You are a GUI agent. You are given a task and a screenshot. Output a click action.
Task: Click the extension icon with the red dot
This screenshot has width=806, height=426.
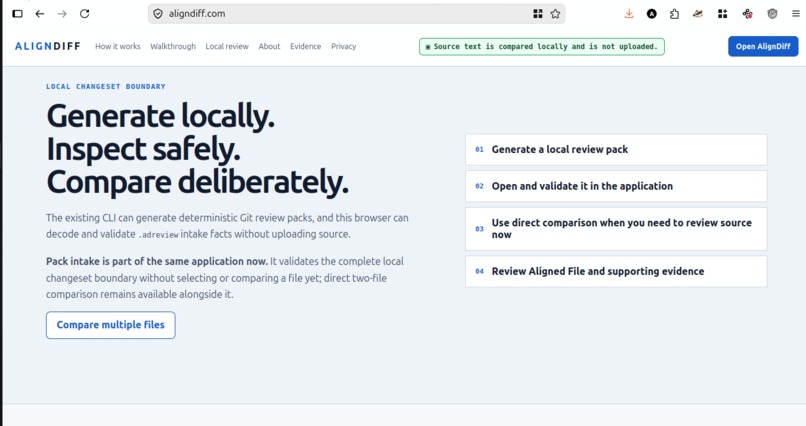coord(747,14)
